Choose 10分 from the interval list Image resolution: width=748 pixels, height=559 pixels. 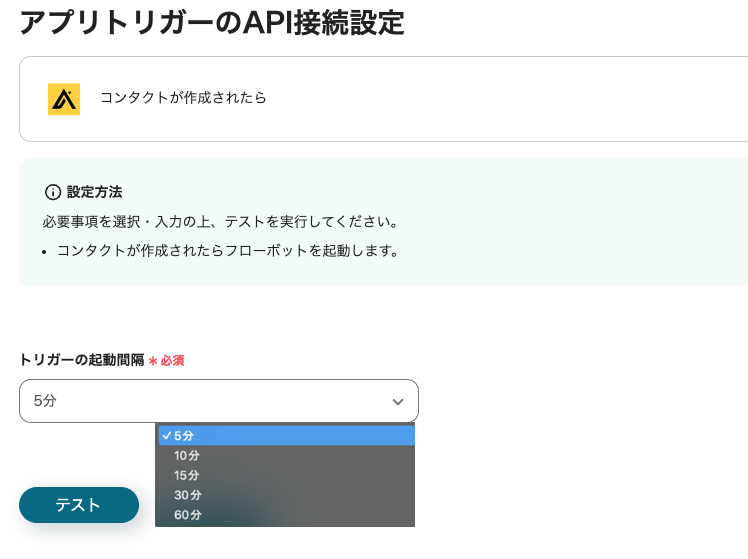[285, 456]
